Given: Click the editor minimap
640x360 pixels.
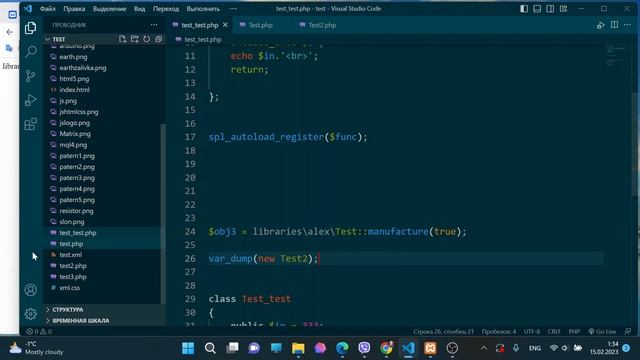Looking at the screenshot, I should [615, 56].
